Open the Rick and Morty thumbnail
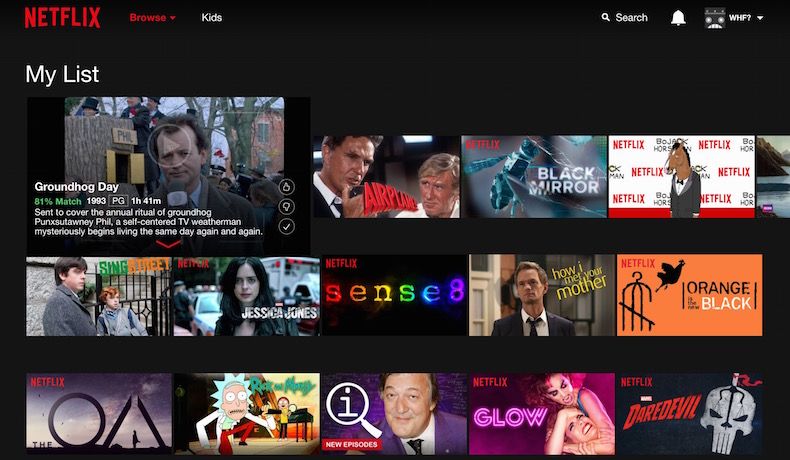Image resolution: width=790 pixels, height=460 pixels. click(246, 414)
